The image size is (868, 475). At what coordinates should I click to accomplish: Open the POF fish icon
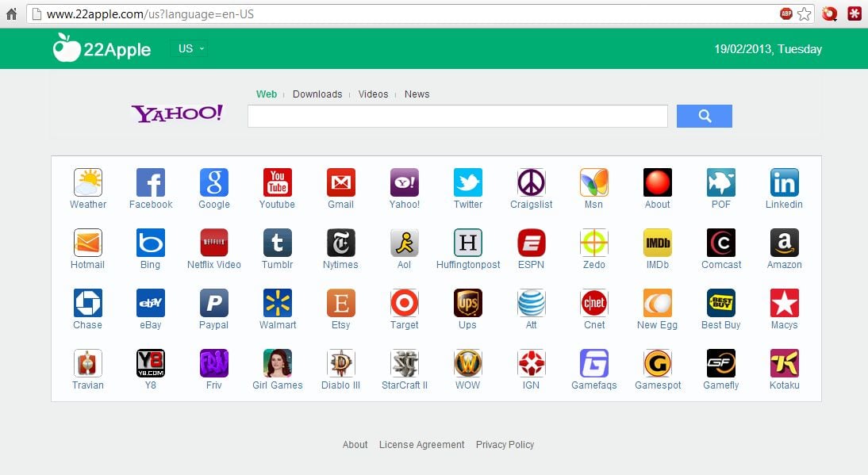pos(720,182)
